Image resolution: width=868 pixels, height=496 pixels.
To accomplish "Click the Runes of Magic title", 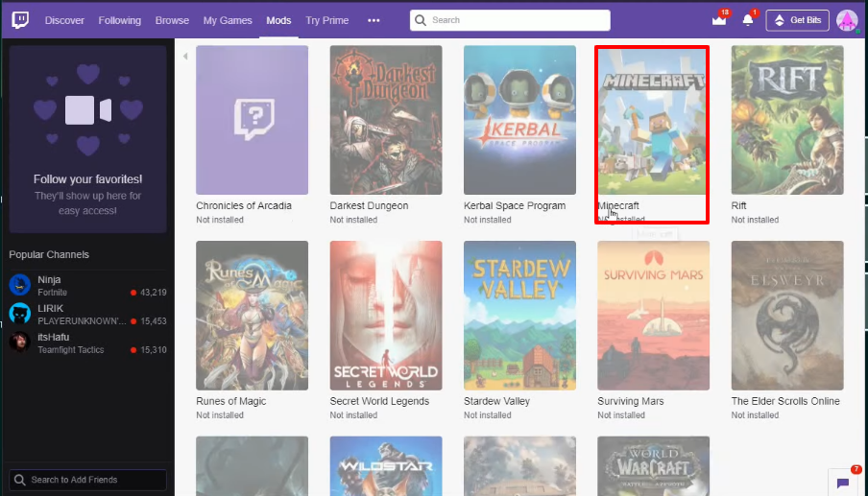I will [x=230, y=401].
